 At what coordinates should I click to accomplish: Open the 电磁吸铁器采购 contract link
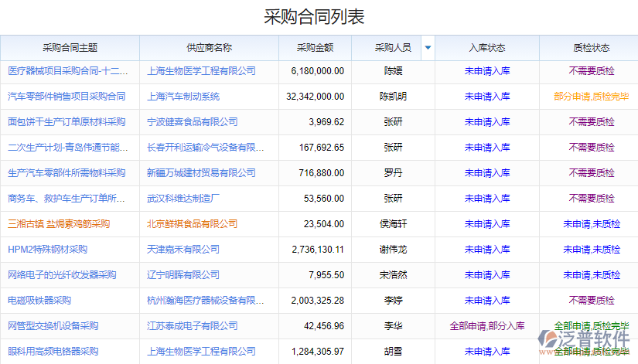click(x=39, y=301)
